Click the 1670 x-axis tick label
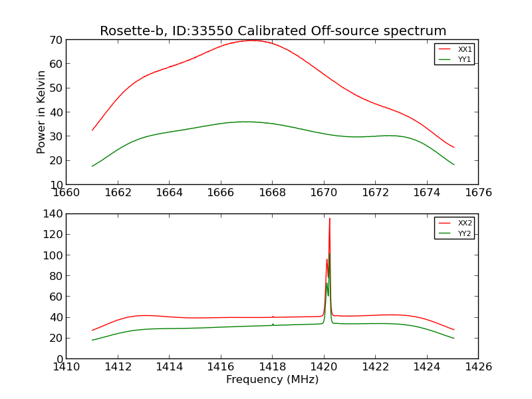532x399 pixels. click(324, 193)
